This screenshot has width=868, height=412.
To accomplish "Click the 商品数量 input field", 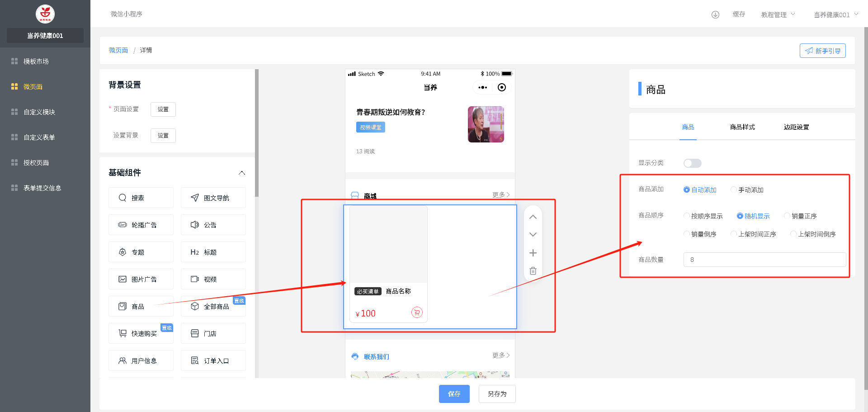I will coord(764,260).
